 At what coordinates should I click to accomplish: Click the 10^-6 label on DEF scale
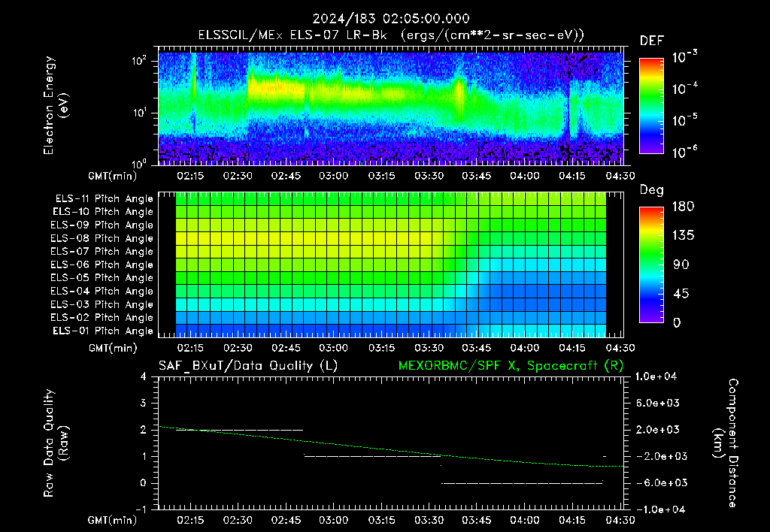684,152
